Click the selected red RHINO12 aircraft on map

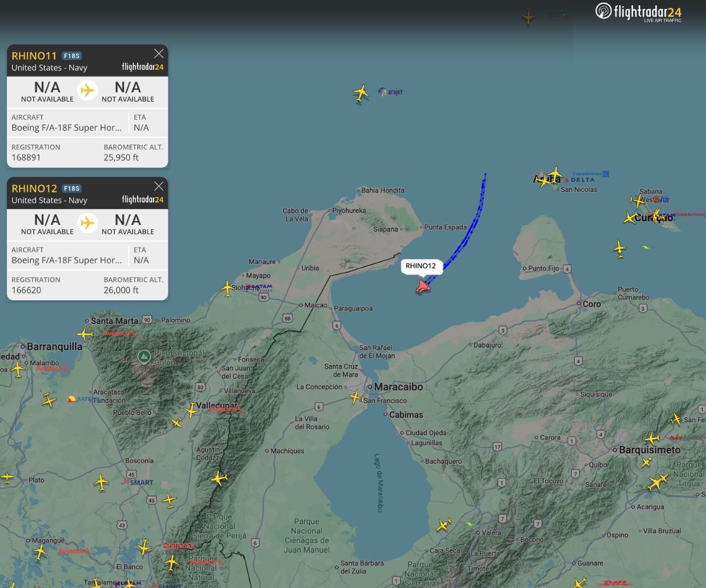click(x=422, y=287)
